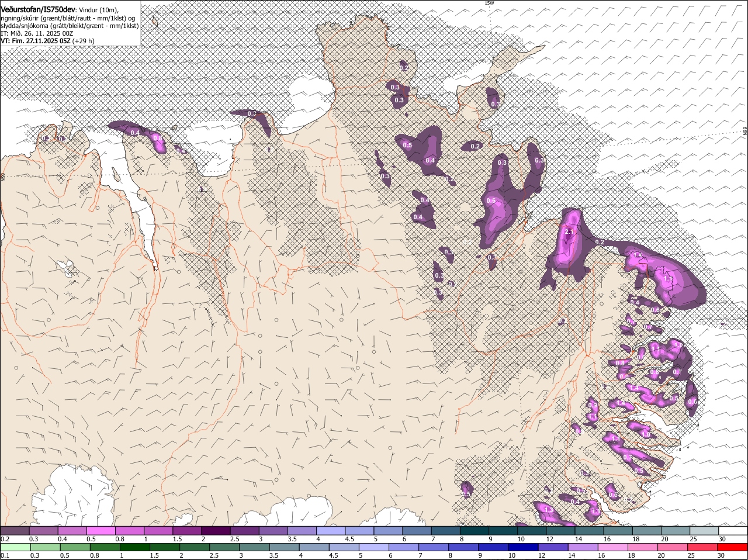Viewport: 748px width, 560px height.
Task: Select lower legend swatch between 2.5 and 3
Action: click(x=224, y=547)
